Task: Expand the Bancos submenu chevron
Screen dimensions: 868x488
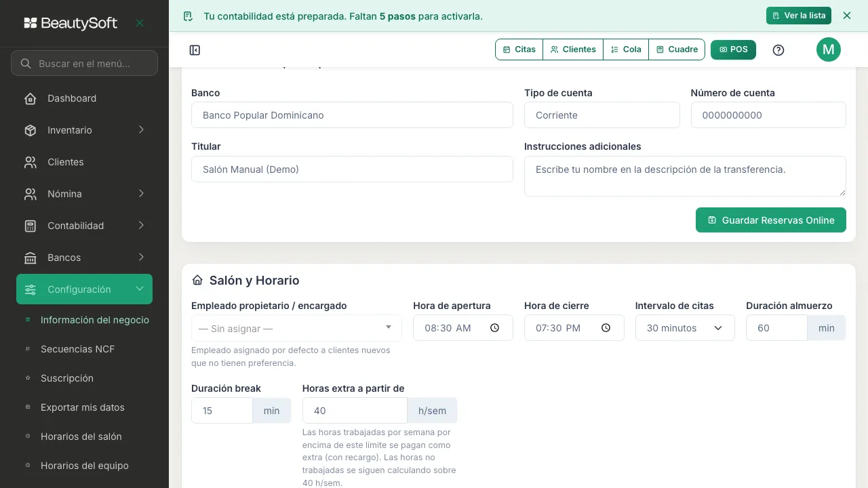Action: tap(141, 258)
